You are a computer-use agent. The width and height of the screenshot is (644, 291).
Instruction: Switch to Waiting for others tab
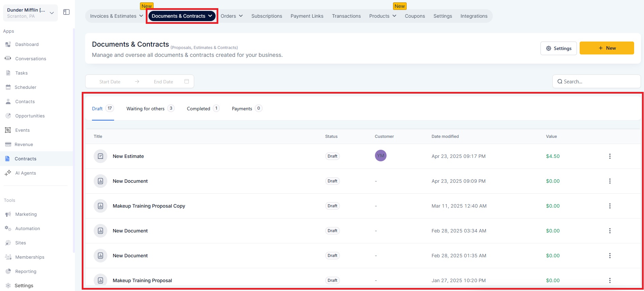[x=150, y=109]
